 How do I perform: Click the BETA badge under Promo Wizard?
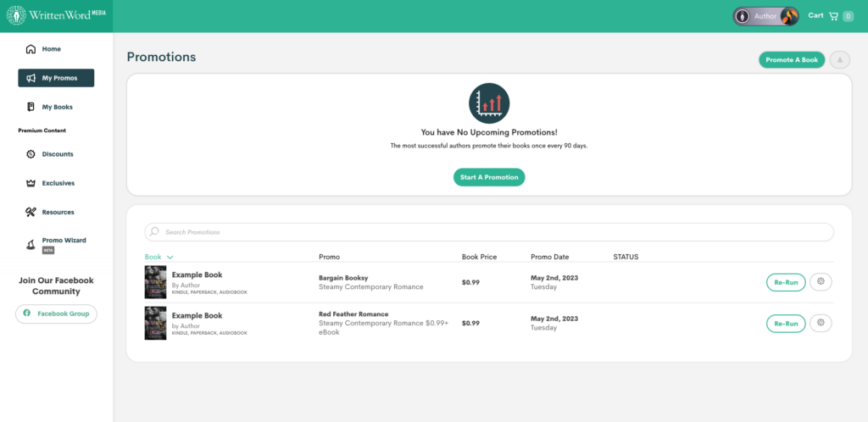pos(48,250)
